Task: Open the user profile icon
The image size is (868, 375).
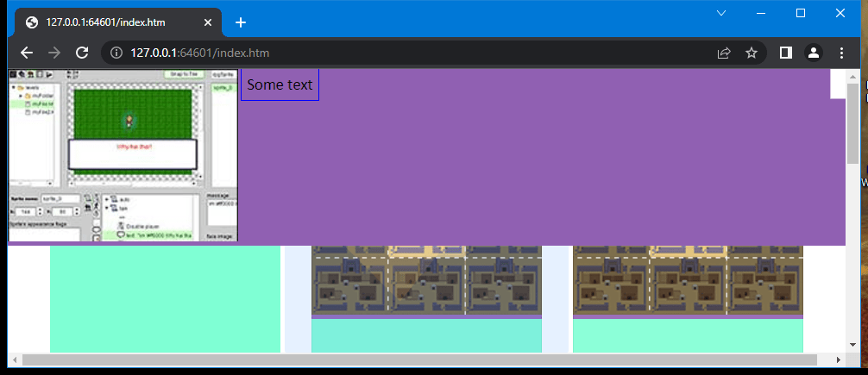Action: 813,53
